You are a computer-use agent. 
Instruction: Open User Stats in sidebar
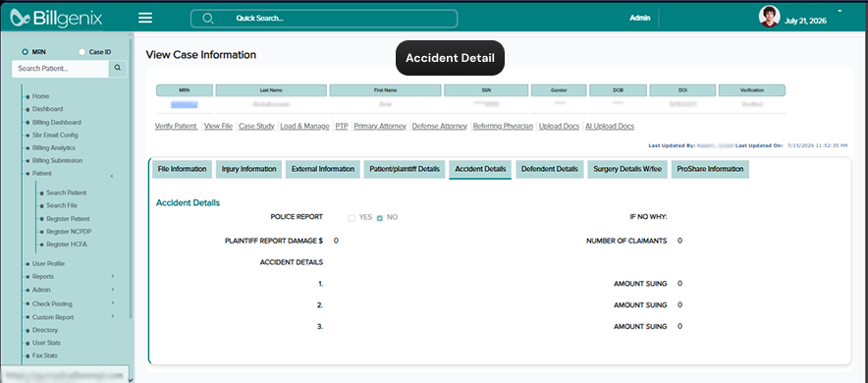pos(46,343)
